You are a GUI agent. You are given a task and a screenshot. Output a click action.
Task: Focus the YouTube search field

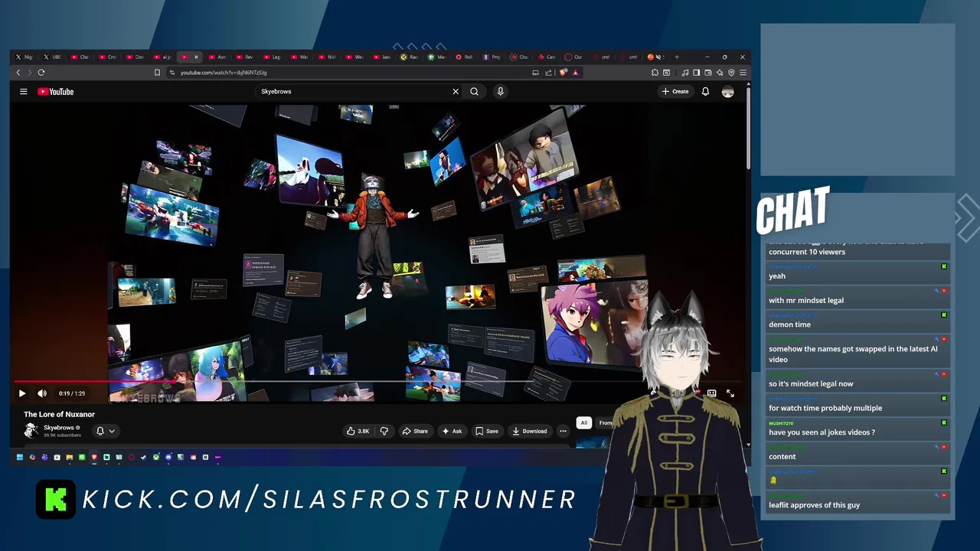(x=354, y=91)
